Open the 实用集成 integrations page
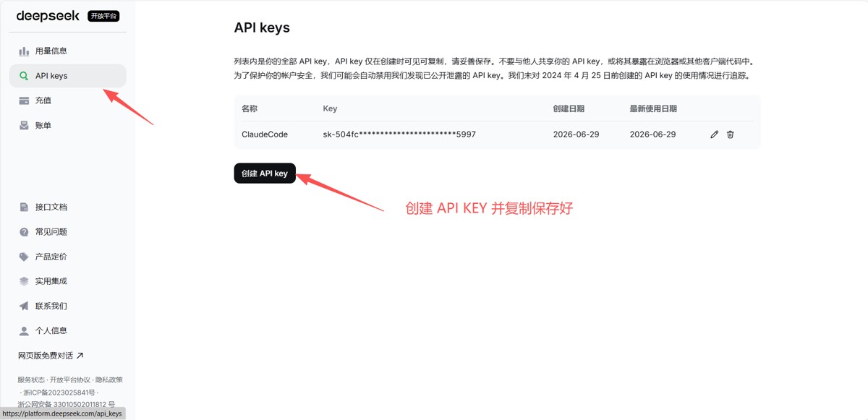Viewport: 868px width, 420px height. 67,281
